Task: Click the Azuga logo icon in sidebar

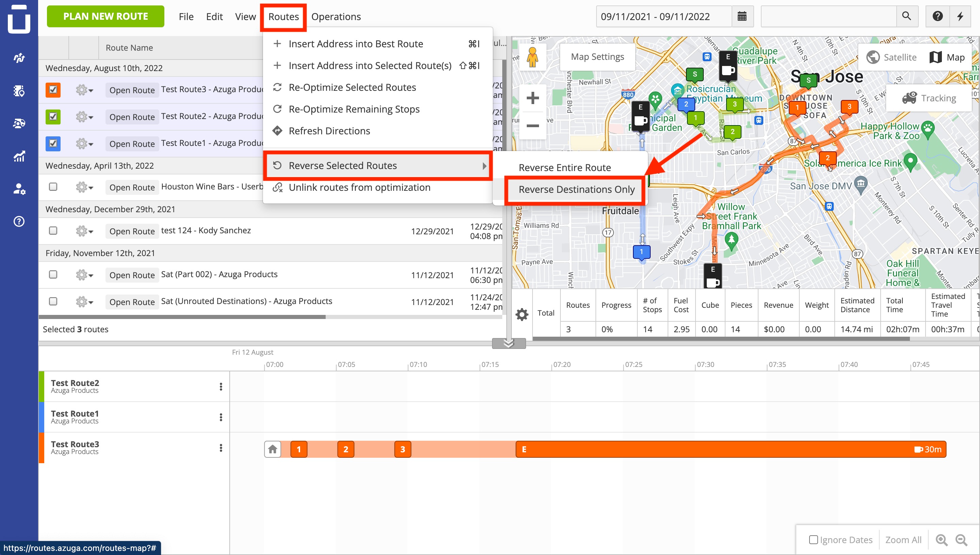Action: pyautogui.click(x=19, y=18)
